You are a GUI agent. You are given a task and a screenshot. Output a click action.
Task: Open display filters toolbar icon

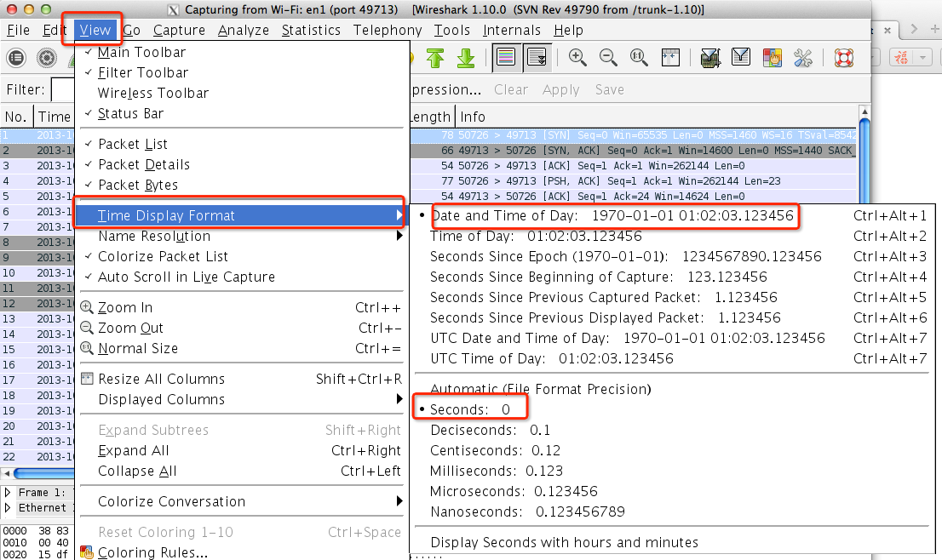tap(741, 58)
